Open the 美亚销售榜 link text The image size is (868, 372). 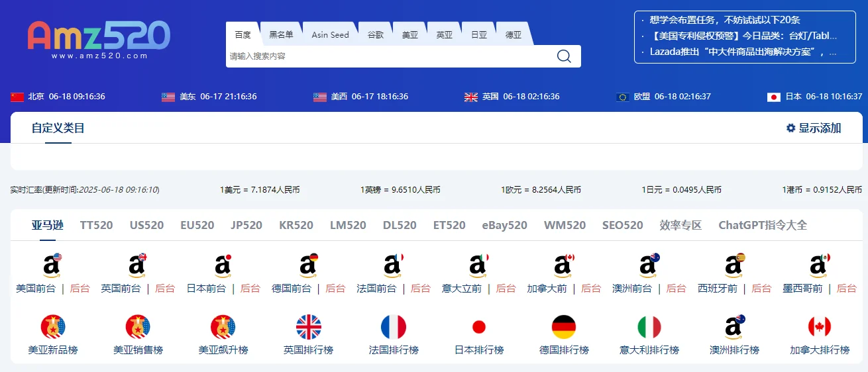[x=138, y=349]
